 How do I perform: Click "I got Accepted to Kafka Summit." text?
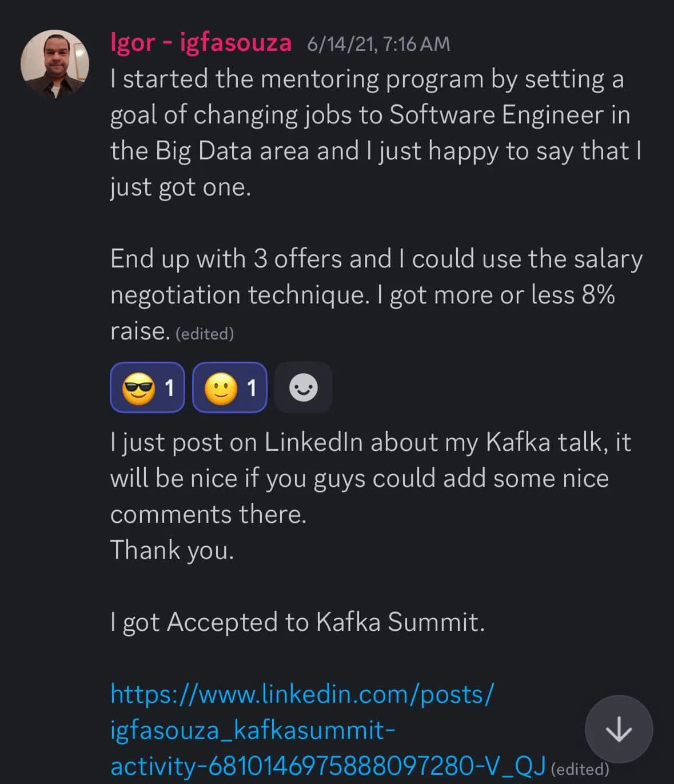(297, 622)
